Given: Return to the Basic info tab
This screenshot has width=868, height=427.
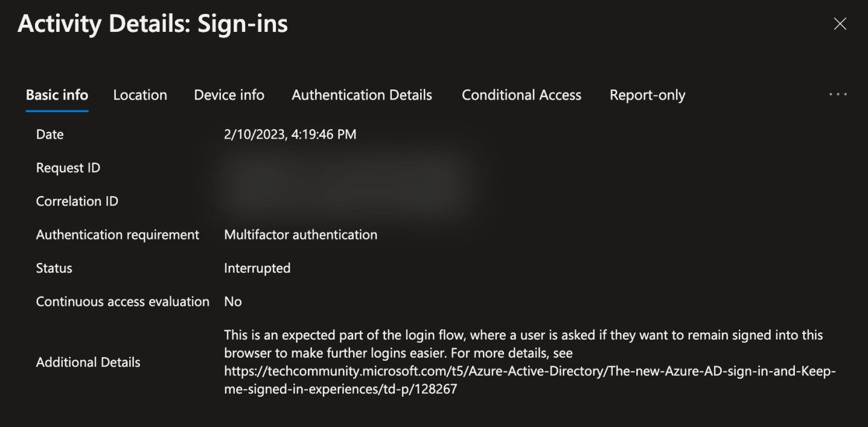Looking at the screenshot, I should (56, 95).
